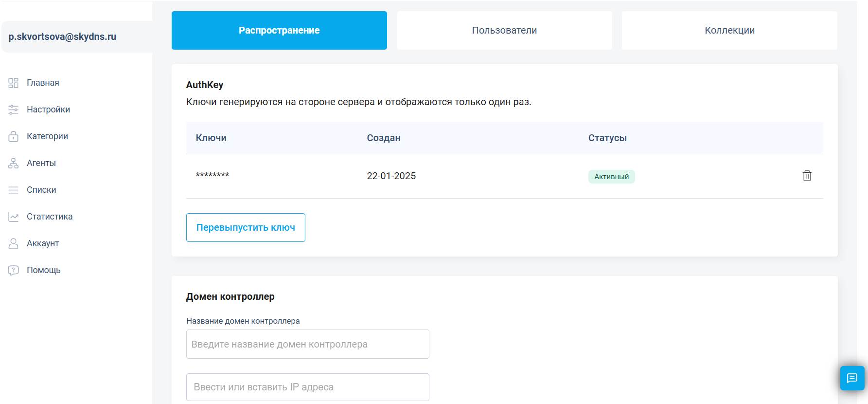The width and height of the screenshot is (868, 404).
Task: Click the Главная dashboard grid icon
Action: tap(13, 83)
